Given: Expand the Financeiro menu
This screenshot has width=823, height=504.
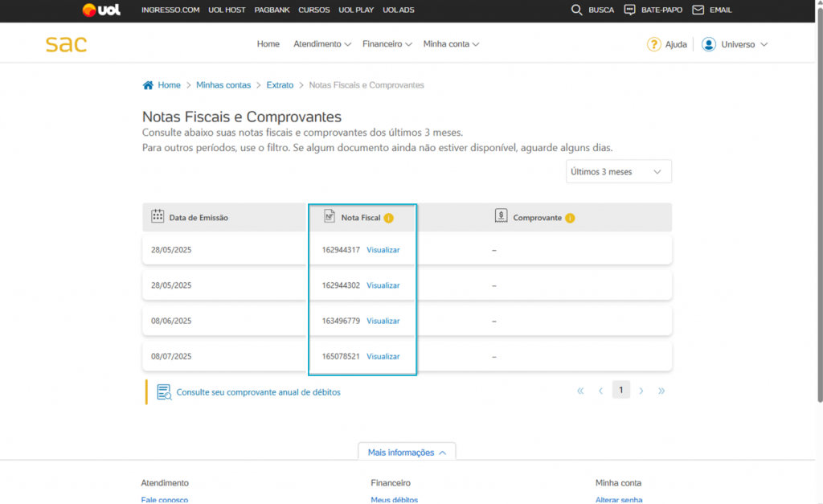Looking at the screenshot, I should pos(387,44).
